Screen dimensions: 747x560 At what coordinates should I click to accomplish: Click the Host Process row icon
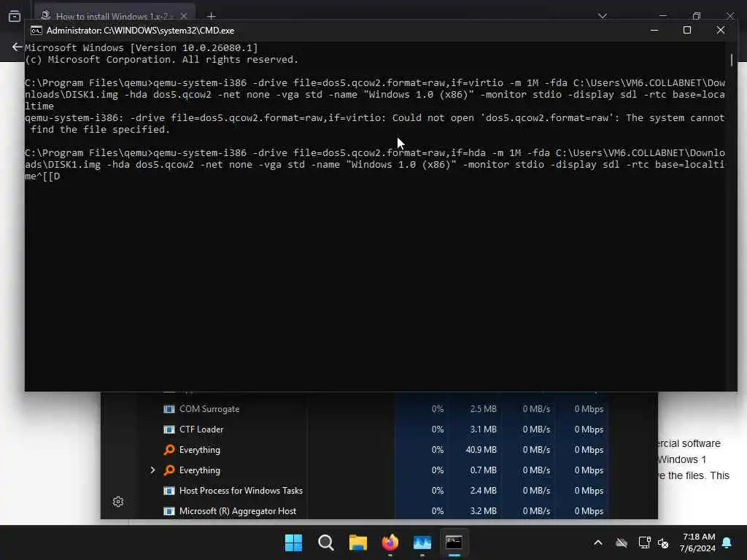169,491
